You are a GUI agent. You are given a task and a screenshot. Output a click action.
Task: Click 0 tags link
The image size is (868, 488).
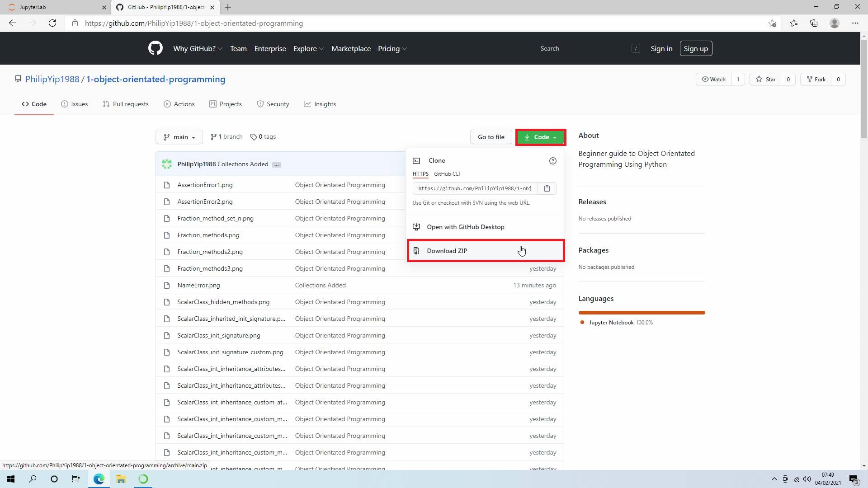point(263,136)
